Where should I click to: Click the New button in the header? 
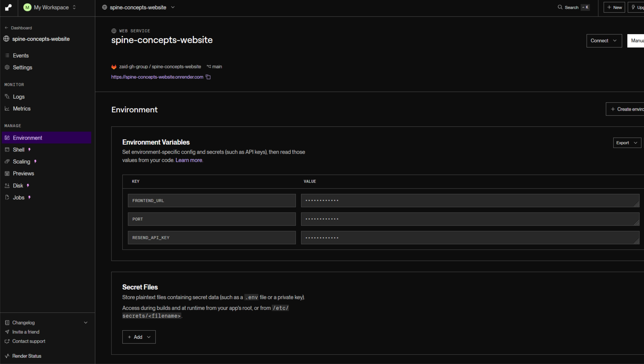[614, 7]
